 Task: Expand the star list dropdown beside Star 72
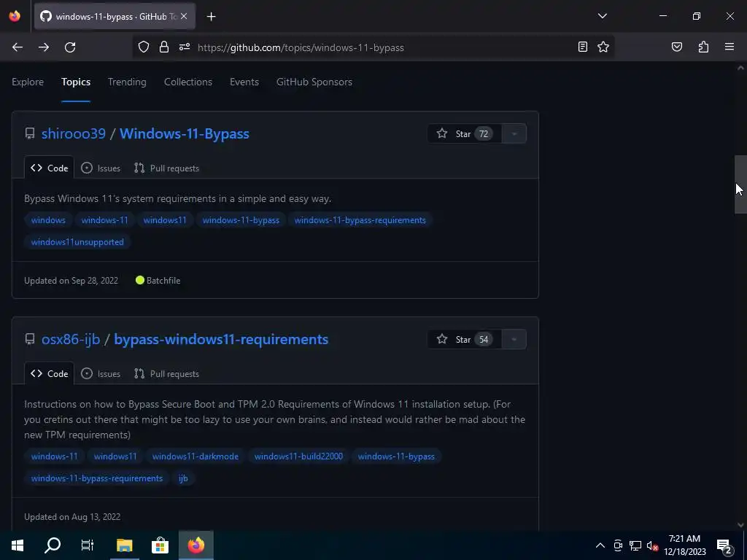click(514, 134)
